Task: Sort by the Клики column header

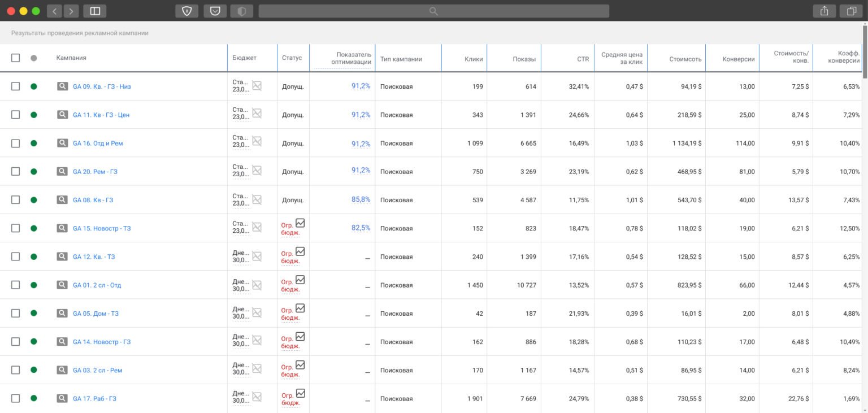Action: click(x=474, y=59)
